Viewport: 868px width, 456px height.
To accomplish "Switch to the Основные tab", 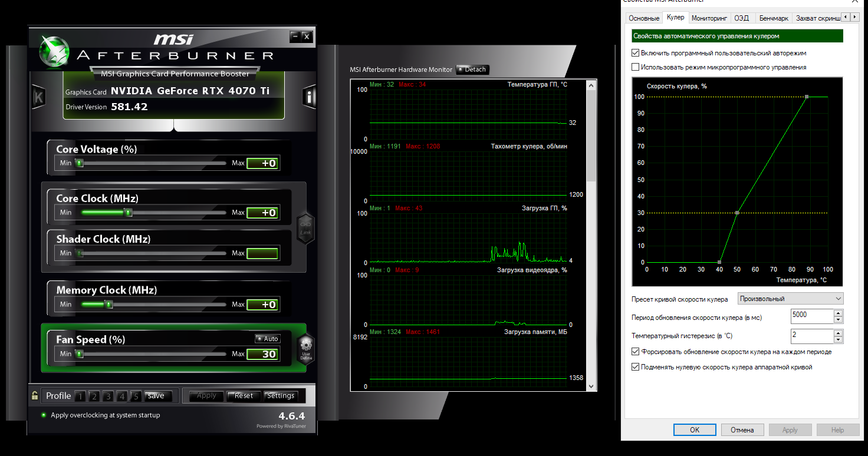I will coord(644,18).
